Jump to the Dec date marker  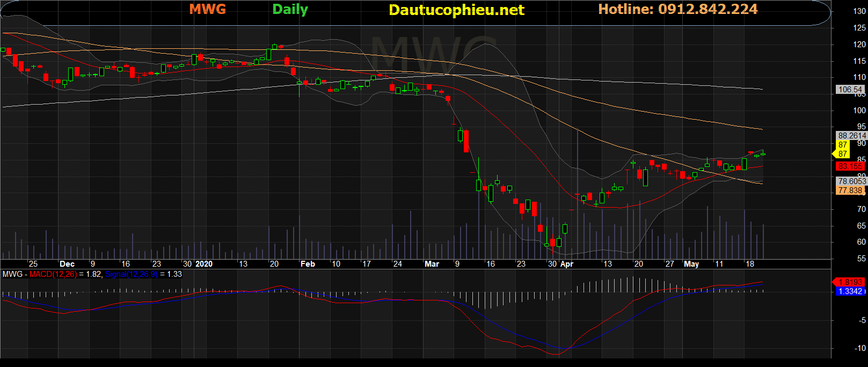pyautogui.click(x=67, y=264)
